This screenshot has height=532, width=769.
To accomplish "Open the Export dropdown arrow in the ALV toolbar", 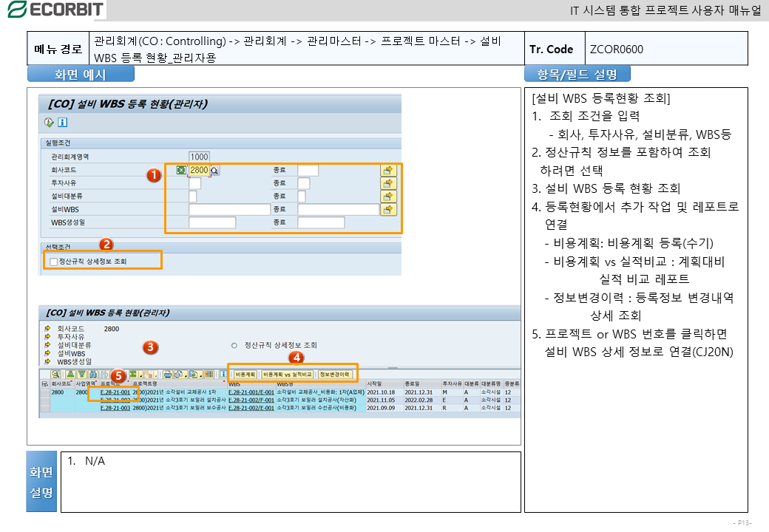I will 200,375.
